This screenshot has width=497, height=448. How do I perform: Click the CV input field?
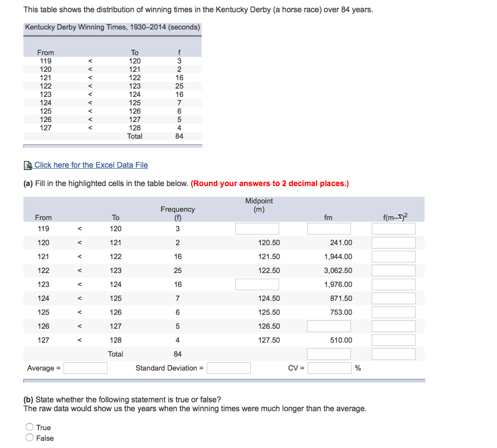pyautogui.click(x=328, y=368)
